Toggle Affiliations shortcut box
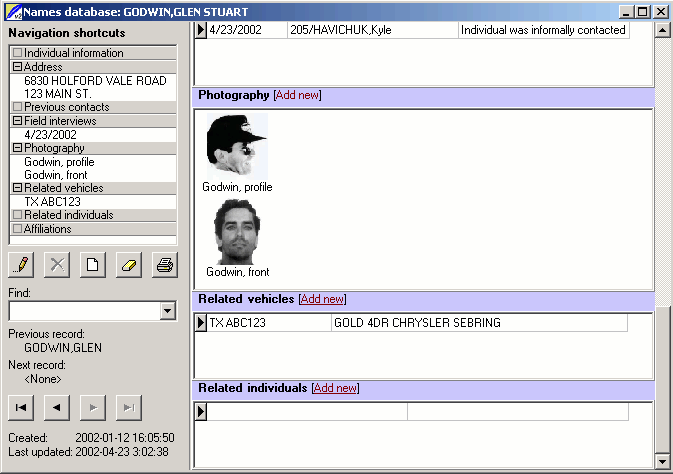Screen dimensions: 673x474 [x=17, y=228]
